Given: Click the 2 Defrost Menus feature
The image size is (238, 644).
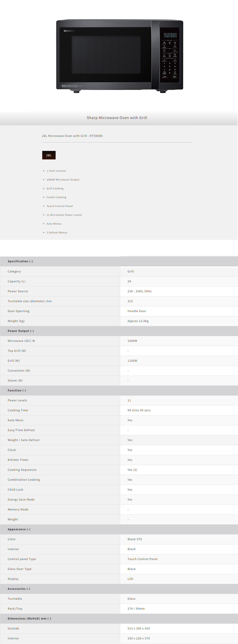Looking at the screenshot, I should pyautogui.click(x=57, y=233).
